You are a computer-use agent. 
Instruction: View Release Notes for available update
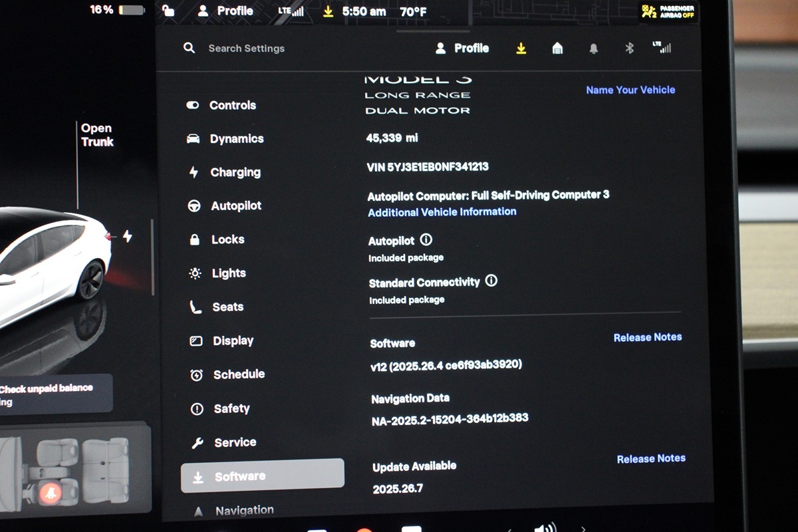click(650, 458)
